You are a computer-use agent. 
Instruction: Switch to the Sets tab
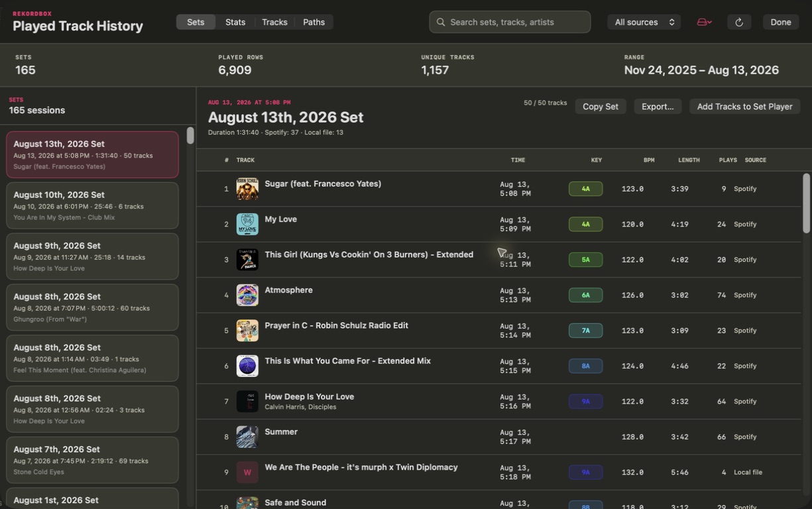click(x=196, y=22)
